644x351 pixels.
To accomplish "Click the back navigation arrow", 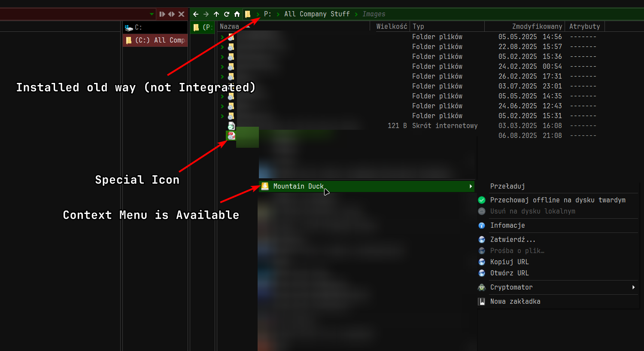I will click(x=196, y=14).
